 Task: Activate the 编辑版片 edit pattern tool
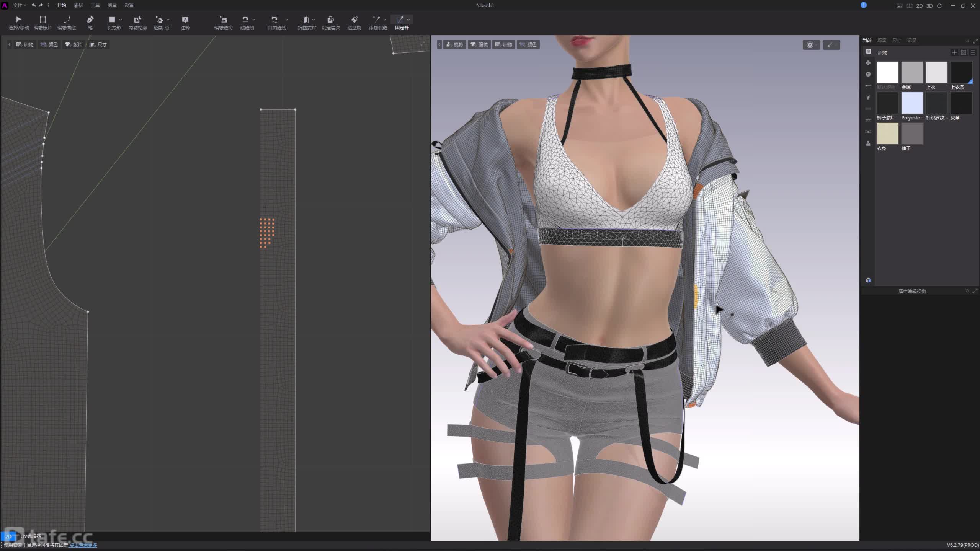click(42, 23)
